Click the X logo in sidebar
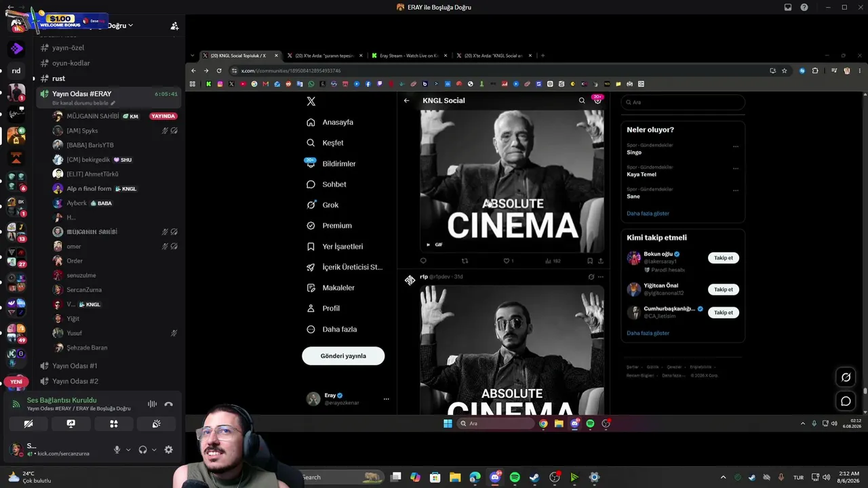 point(311,101)
